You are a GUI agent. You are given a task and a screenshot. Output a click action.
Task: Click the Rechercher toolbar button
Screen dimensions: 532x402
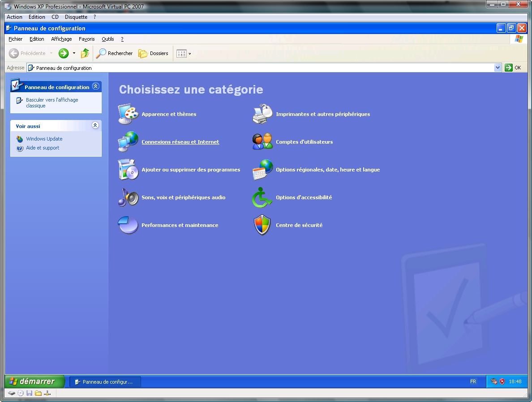[x=114, y=53]
